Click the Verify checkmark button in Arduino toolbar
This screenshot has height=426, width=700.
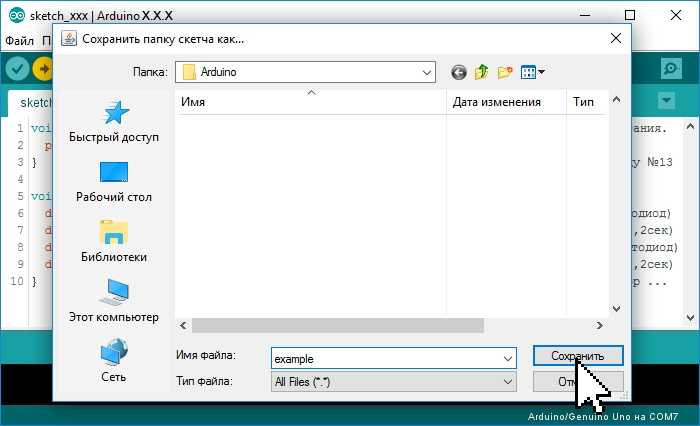[x=17, y=69]
